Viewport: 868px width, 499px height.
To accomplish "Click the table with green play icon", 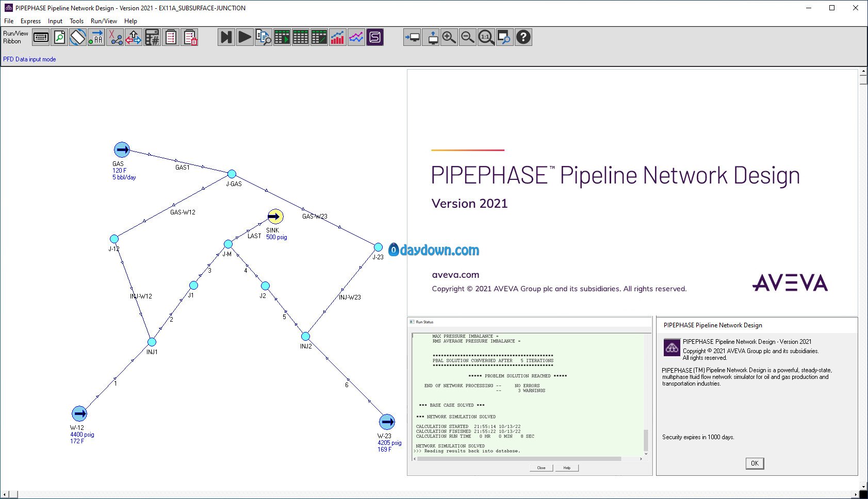I will pyautogui.click(x=282, y=37).
